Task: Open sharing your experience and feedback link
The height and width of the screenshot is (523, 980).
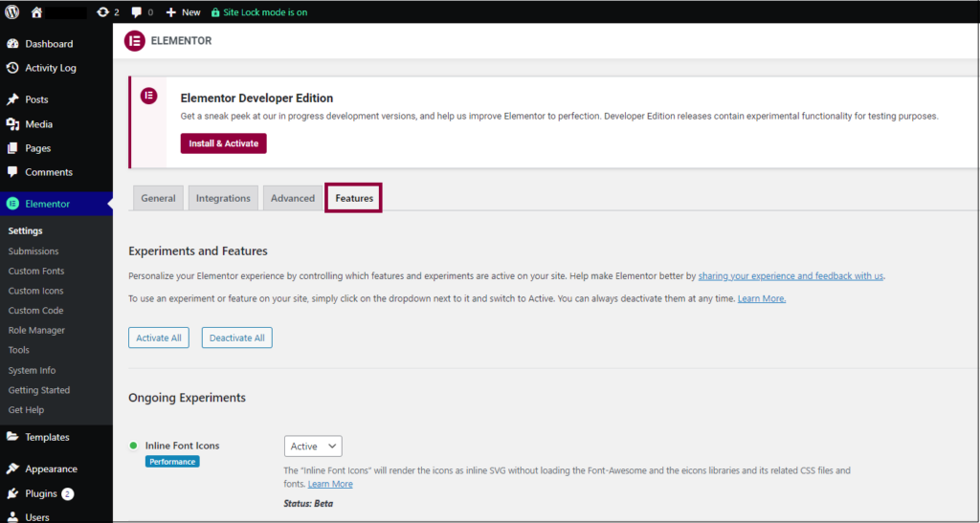Action: coord(791,276)
